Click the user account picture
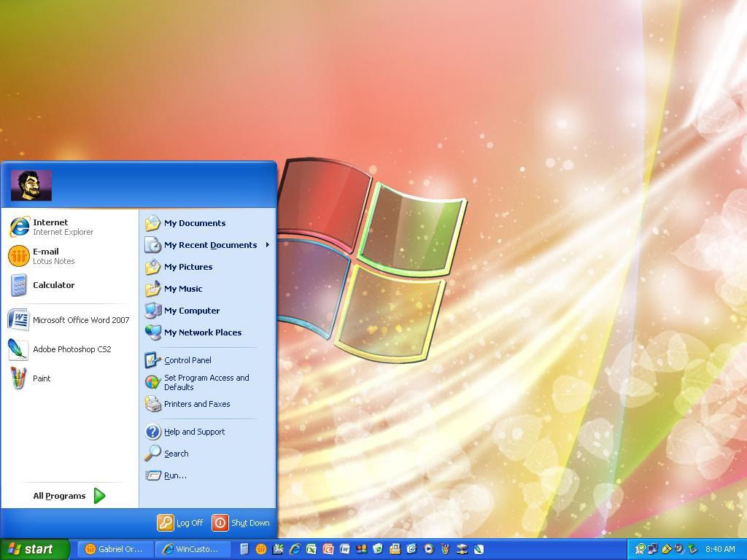 (31, 185)
